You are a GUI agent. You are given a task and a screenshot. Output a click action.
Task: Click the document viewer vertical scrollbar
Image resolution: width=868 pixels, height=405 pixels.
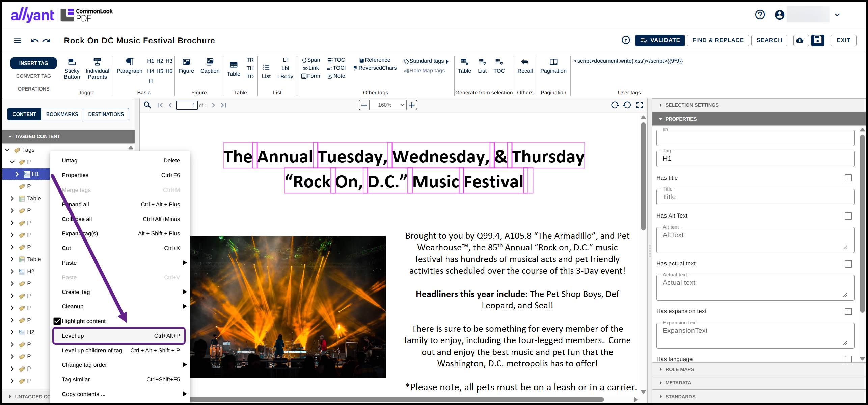[x=643, y=176]
